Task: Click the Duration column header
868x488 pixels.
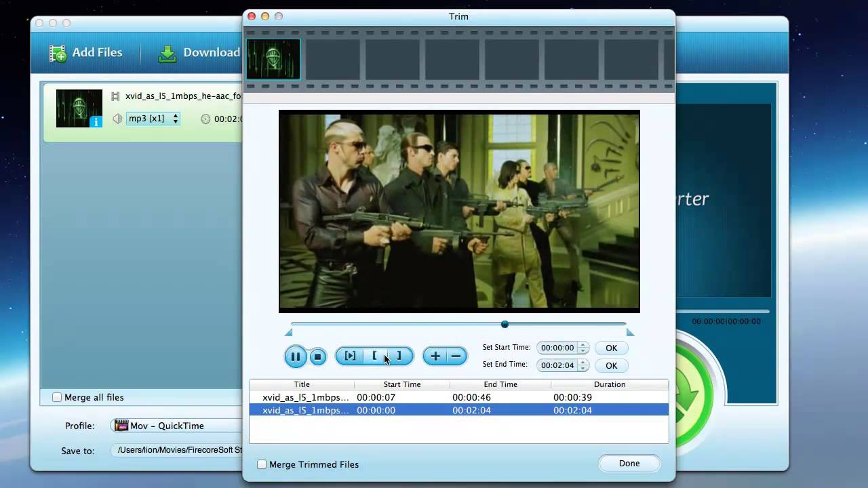Action: click(610, 384)
